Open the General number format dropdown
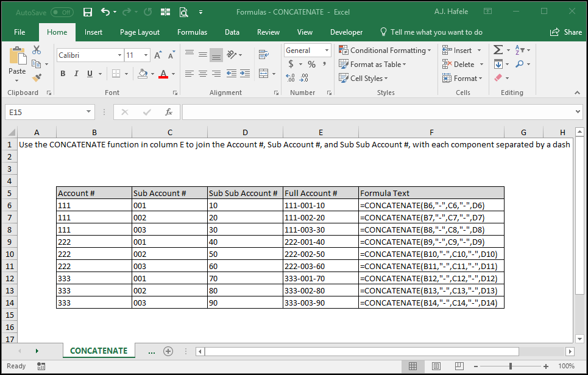 (x=327, y=50)
